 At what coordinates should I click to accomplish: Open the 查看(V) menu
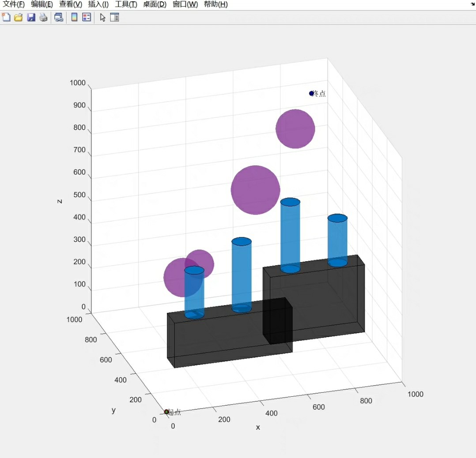tap(71, 4)
